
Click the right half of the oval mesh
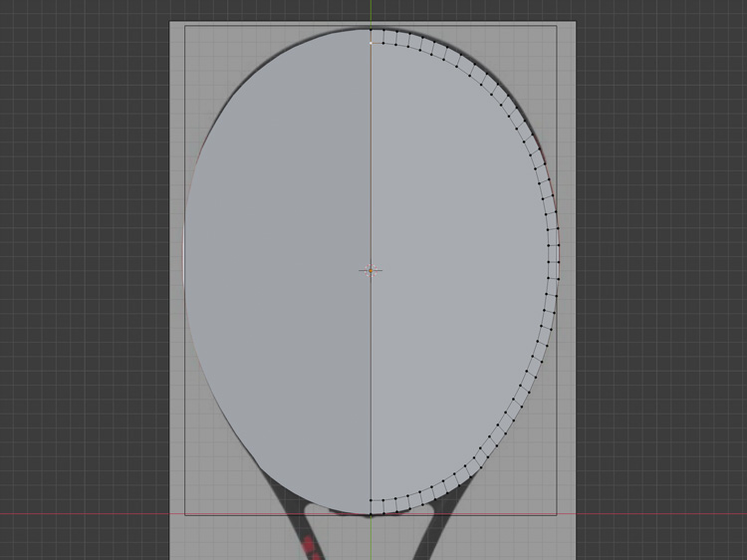(458, 269)
